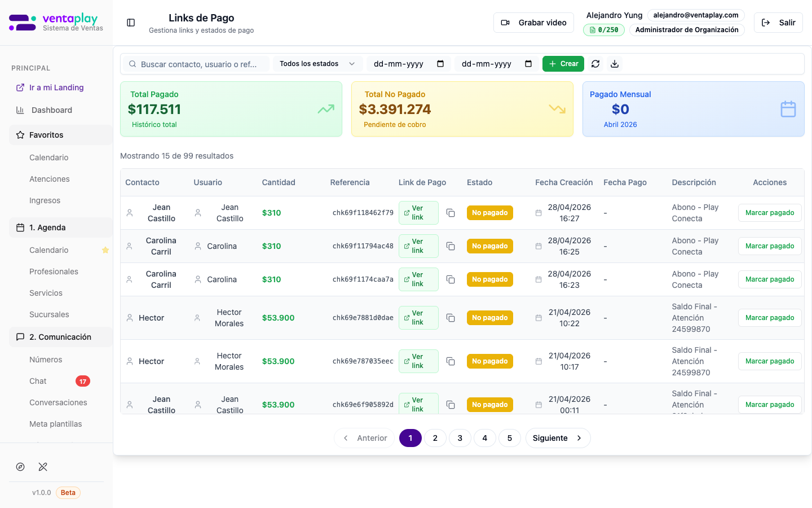Open the first dd-mm-yyyy date picker

(409, 64)
